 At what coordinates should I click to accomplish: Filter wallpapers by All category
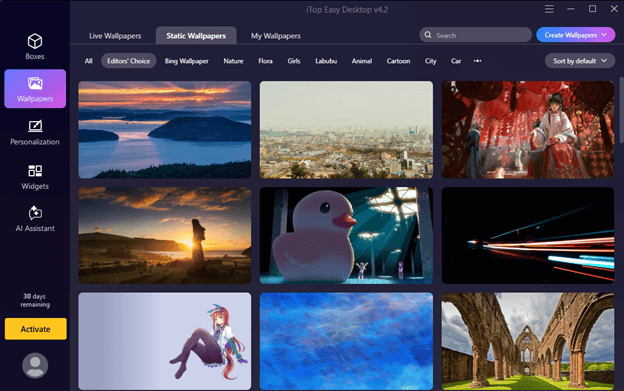coord(88,61)
